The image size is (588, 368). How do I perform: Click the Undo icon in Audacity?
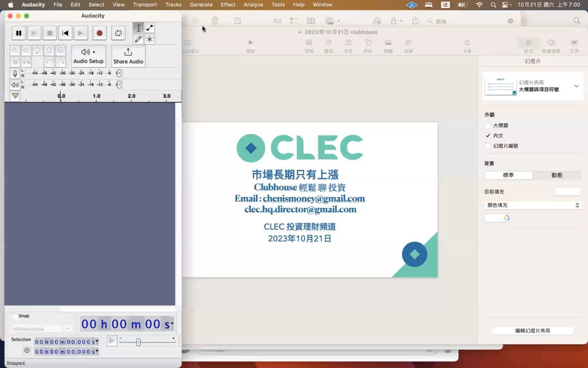click(x=49, y=62)
